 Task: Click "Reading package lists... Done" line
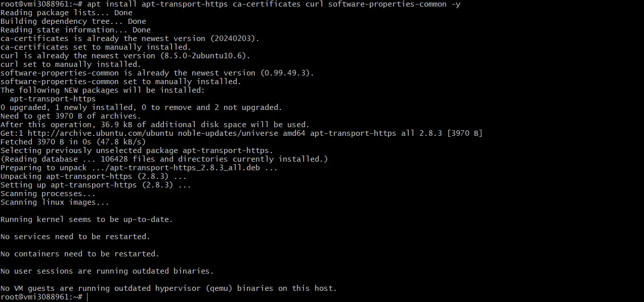click(66, 13)
